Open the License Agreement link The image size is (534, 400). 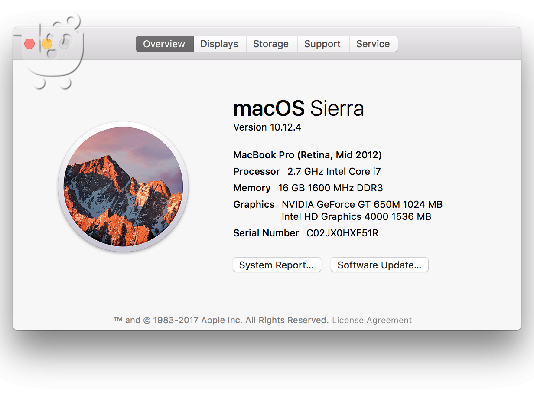pos(372,320)
